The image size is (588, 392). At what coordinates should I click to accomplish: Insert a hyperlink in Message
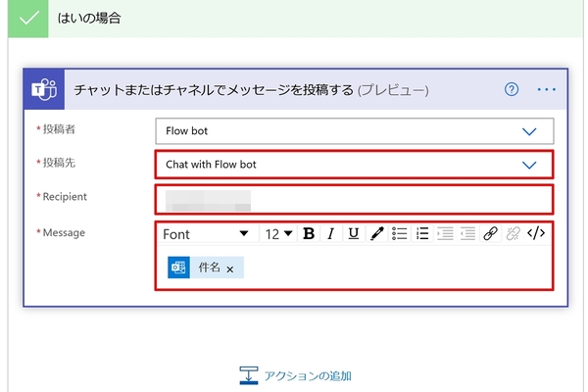pyautogui.click(x=491, y=233)
